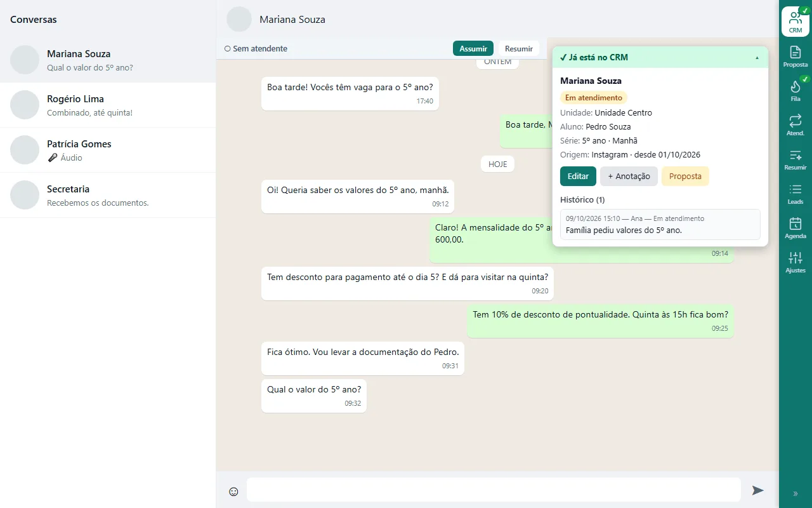812x508 pixels.
Task: Send message with paper plane icon
Action: pyautogui.click(x=757, y=490)
